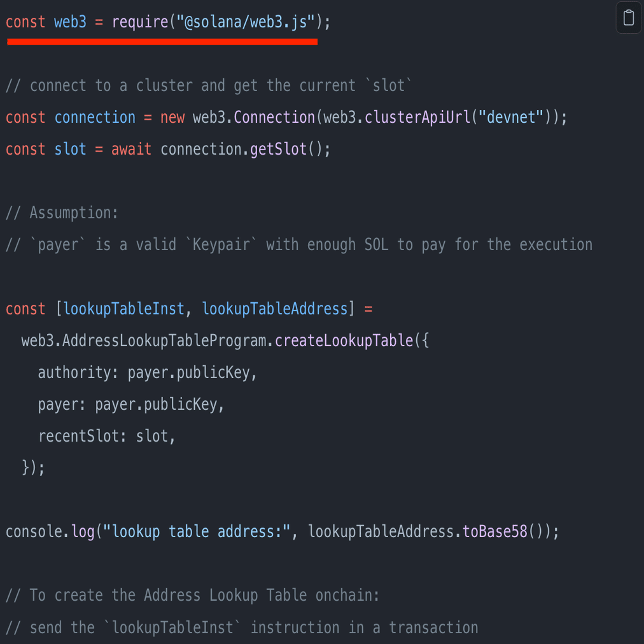The image size is (644, 644).
Task: Click the "// Assumption:" comment line
Action: [x=62, y=213]
